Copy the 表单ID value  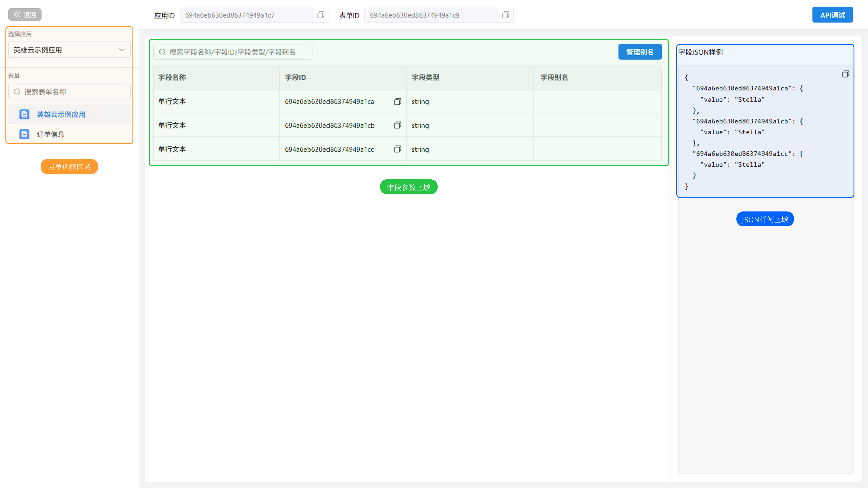505,15
